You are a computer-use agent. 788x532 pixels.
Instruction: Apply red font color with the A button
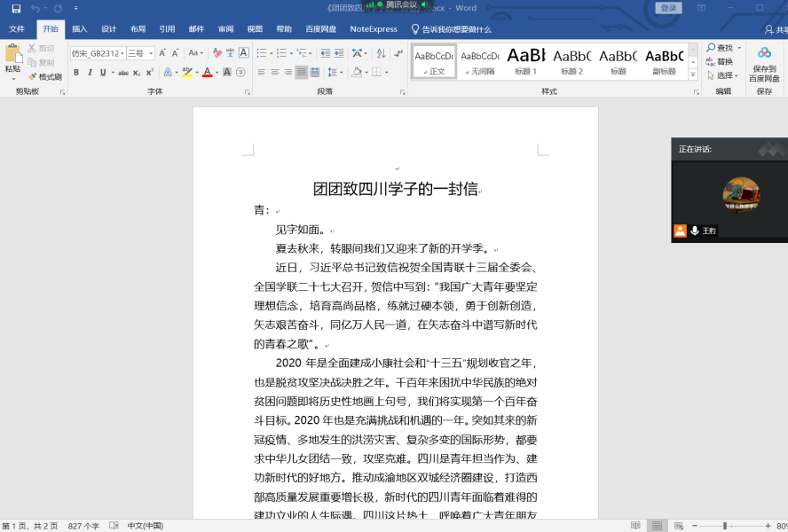coord(207,73)
